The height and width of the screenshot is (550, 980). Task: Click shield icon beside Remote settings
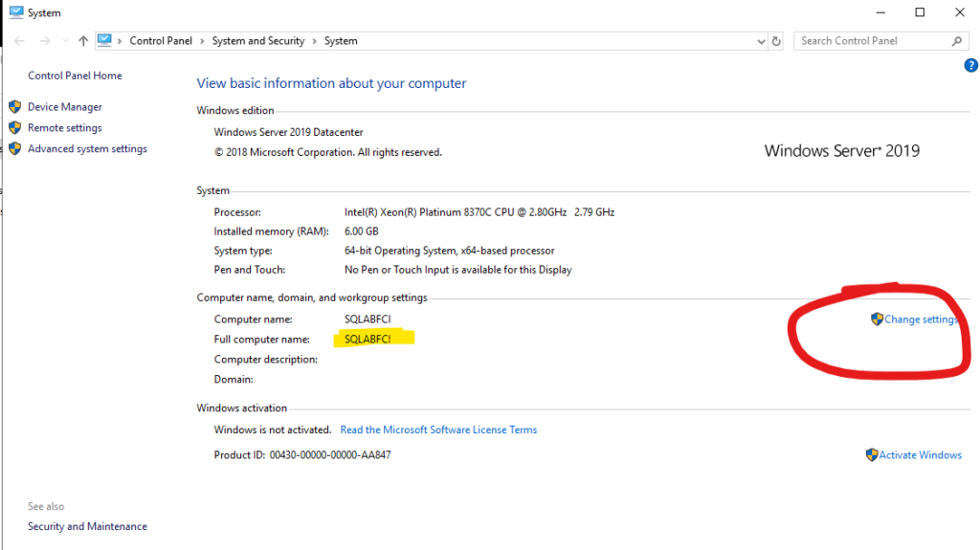click(15, 127)
